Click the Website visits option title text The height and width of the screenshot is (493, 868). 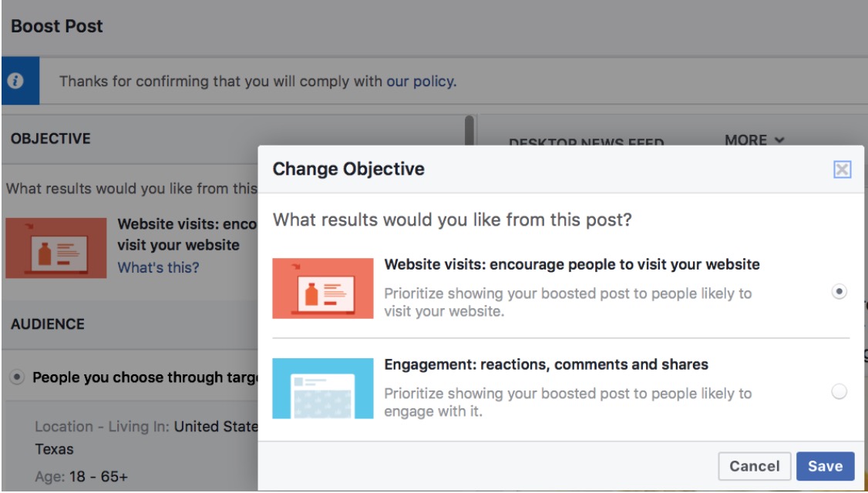tap(572, 264)
